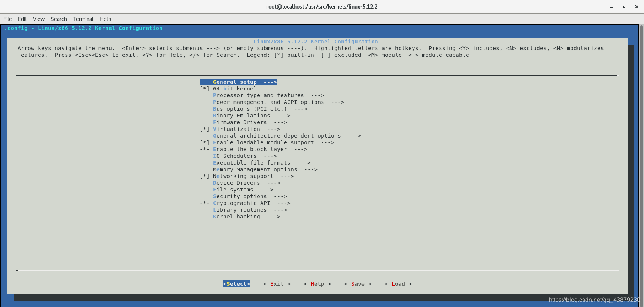Select the Device Drivers entry
This screenshot has height=307, width=644.
point(246,183)
